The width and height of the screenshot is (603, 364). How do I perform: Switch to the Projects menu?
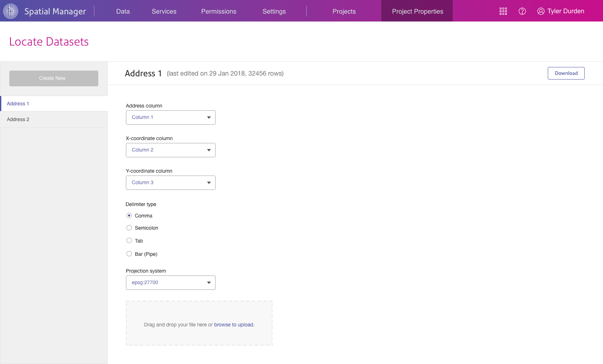[344, 11]
